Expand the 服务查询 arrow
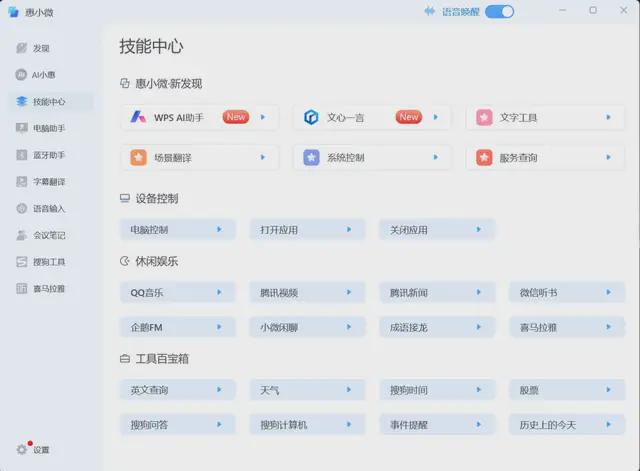 click(609, 157)
